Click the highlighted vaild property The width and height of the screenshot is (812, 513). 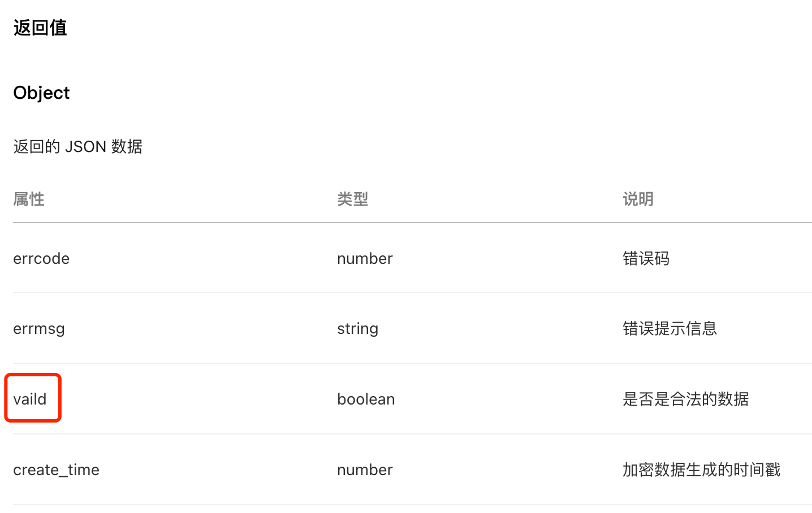(x=30, y=399)
